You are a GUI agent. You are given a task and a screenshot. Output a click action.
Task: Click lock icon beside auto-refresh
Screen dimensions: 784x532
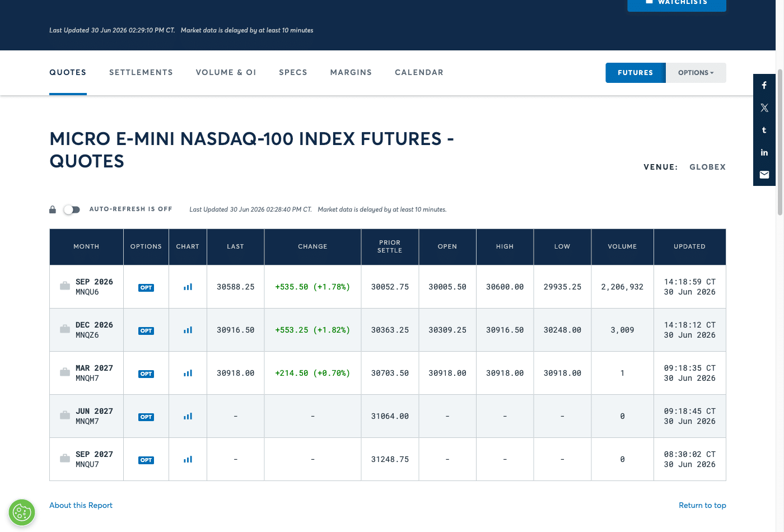[53, 209]
